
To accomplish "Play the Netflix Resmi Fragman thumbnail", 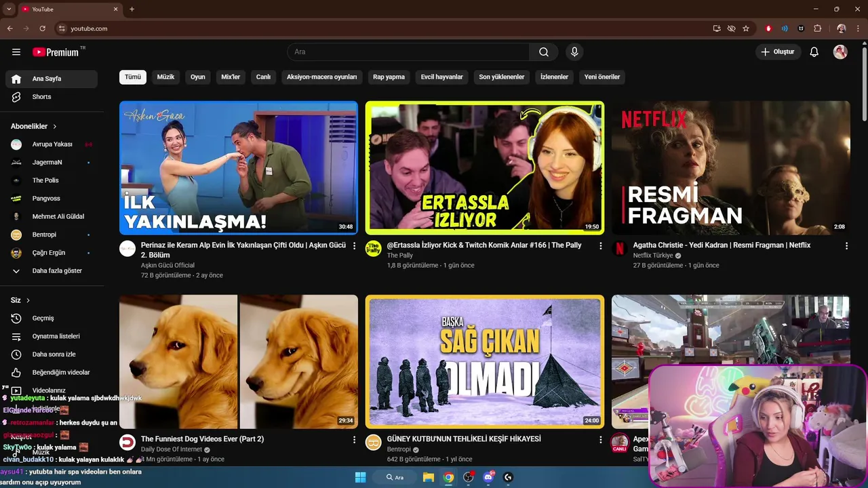I will 730,168.
